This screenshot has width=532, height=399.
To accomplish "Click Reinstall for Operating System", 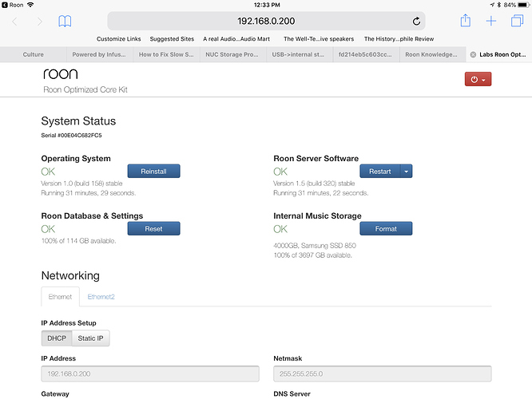I will 153,172.
